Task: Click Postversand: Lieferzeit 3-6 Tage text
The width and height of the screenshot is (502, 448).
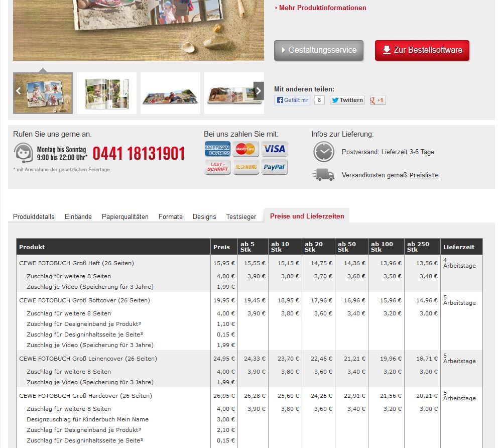Action: 388,152
